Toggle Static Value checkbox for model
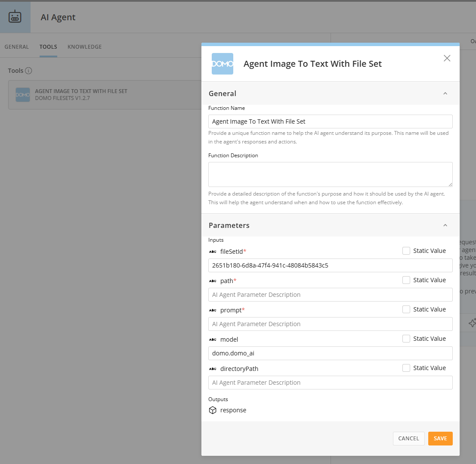 406,339
